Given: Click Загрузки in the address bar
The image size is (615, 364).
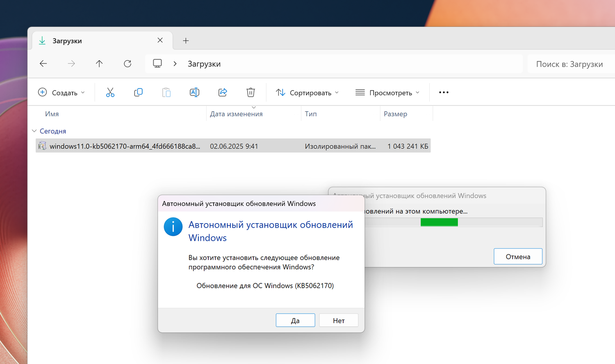Looking at the screenshot, I should pos(204,64).
